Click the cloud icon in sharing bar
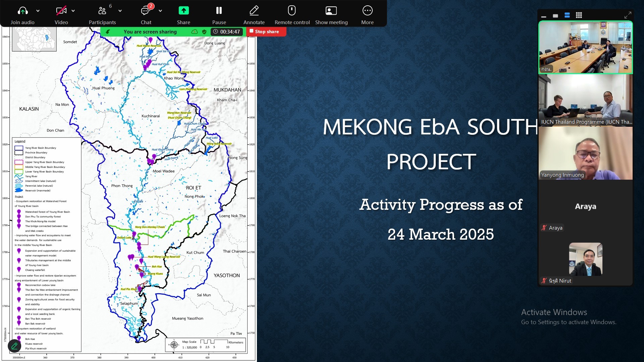The image size is (644, 362). [195, 32]
